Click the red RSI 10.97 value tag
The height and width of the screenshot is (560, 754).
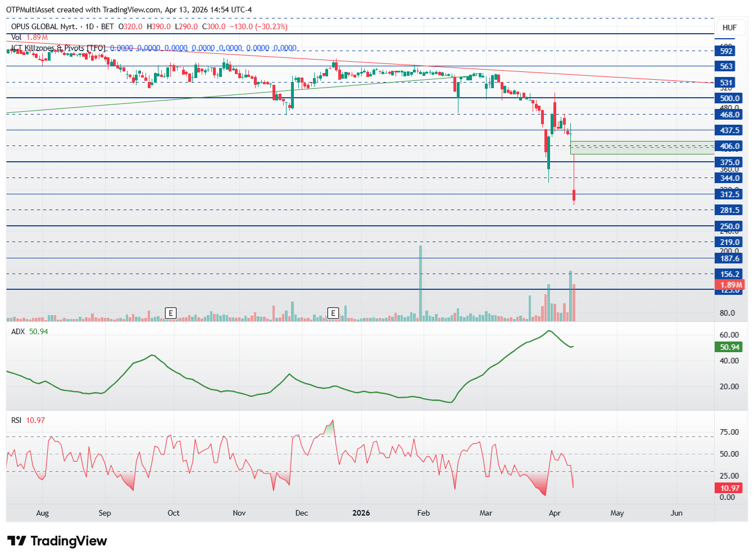(729, 488)
